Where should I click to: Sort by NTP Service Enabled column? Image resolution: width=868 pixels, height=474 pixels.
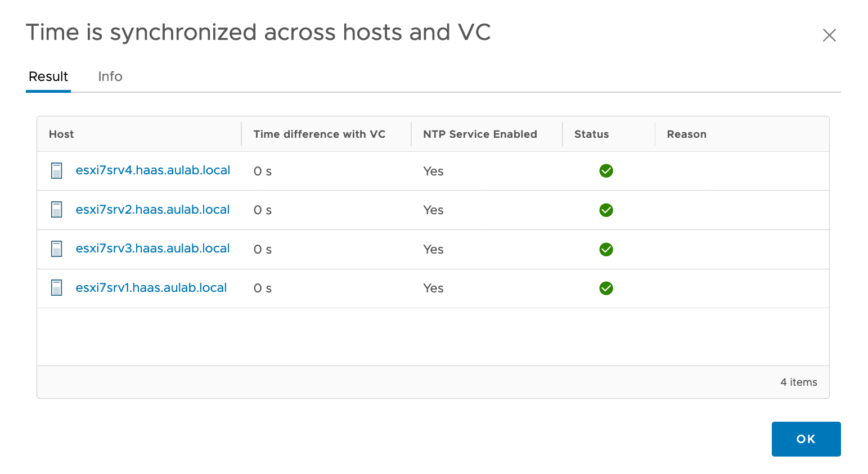[x=480, y=134]
